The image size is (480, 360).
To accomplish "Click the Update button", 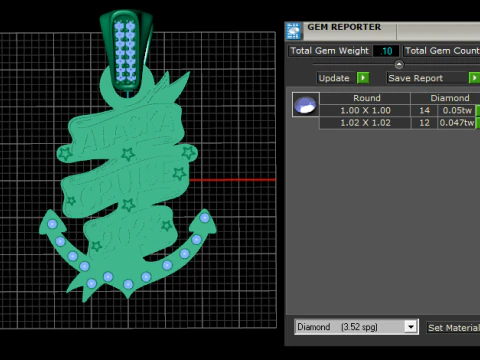I will [334, 78].
